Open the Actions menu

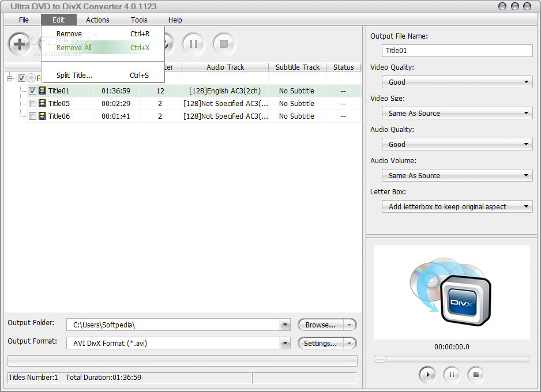click(x=97, y=20)
